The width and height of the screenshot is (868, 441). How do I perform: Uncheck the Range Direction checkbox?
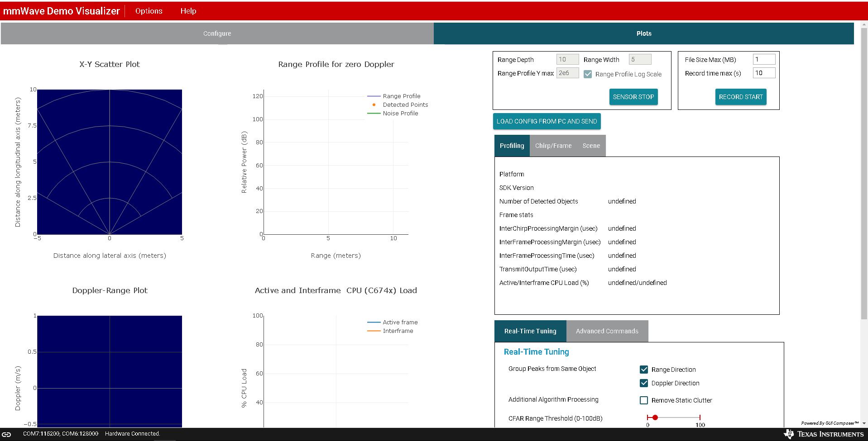pyautogui.click(x=644, y=370)
